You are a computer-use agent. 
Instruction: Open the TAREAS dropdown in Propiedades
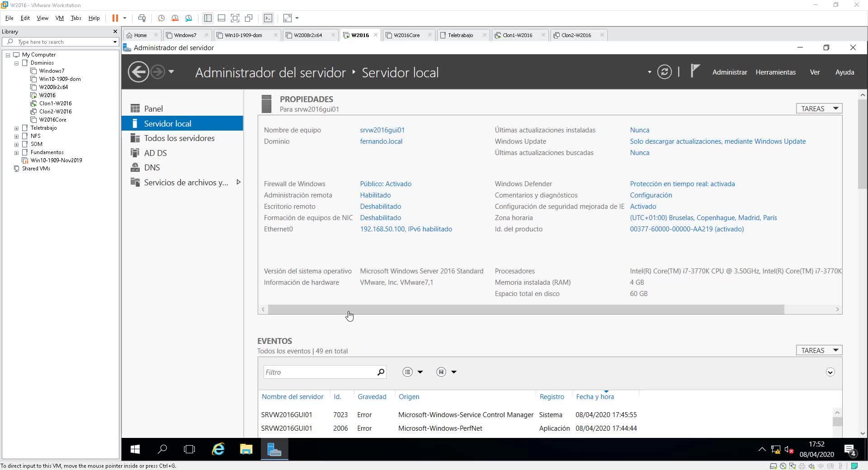[819, 108]
